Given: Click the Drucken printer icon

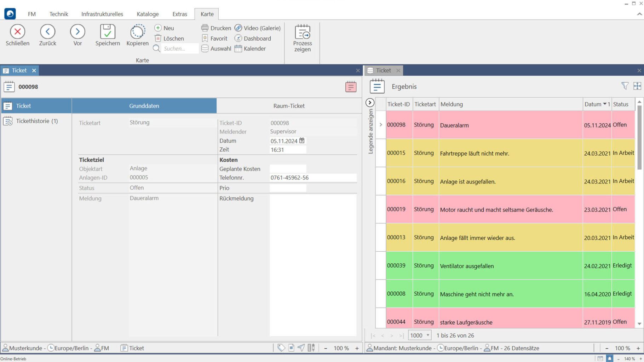Looking at the screenshot, I should point(205,28).
